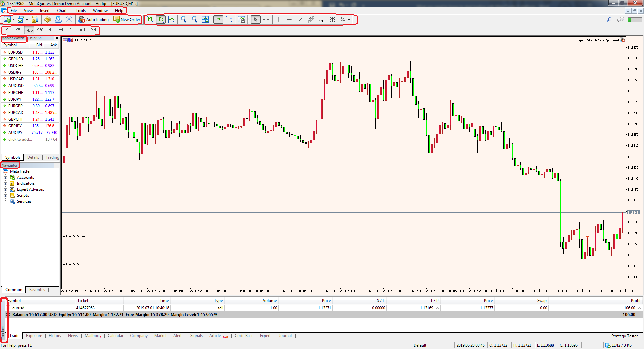Toggle chart auto scroll
Image resolution: width=644 pixels, height=362 pixels.
point(218,20)
